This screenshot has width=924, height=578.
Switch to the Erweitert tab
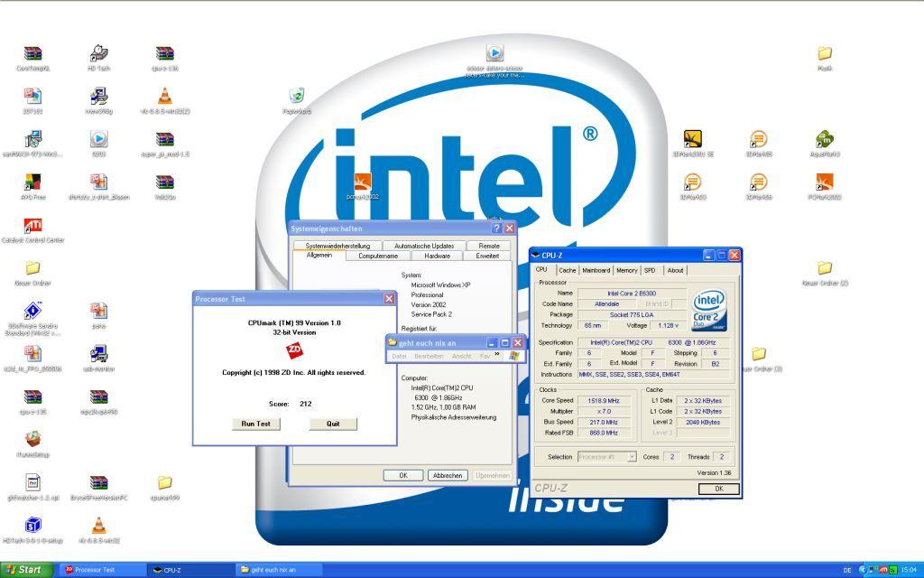pyautogui.click(x=487, y=256)
